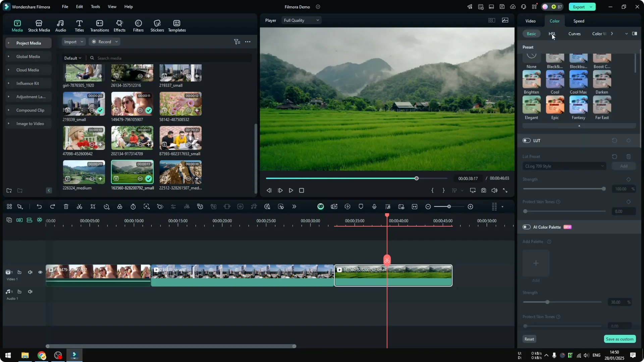Enable AI Color Palette
Image resolution: width=644 pixels, height=362 pixels.
click(x=526, y=227)
